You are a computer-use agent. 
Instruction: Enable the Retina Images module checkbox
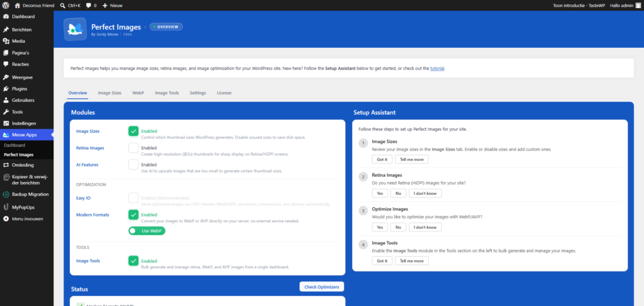click(x=133, y=148)
